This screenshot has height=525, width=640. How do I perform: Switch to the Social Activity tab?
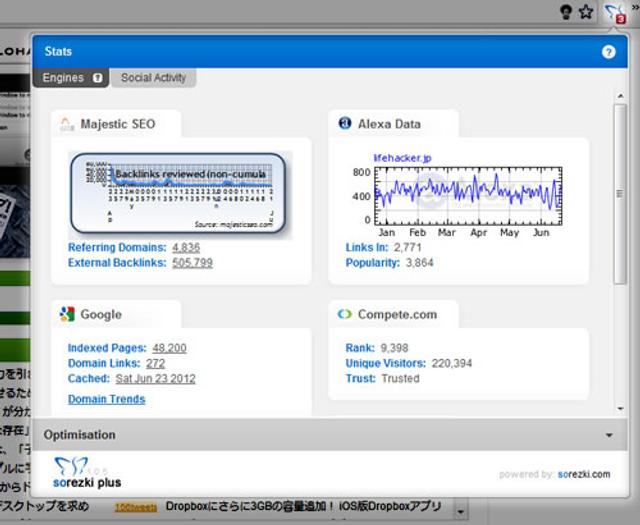click(153, 78)
